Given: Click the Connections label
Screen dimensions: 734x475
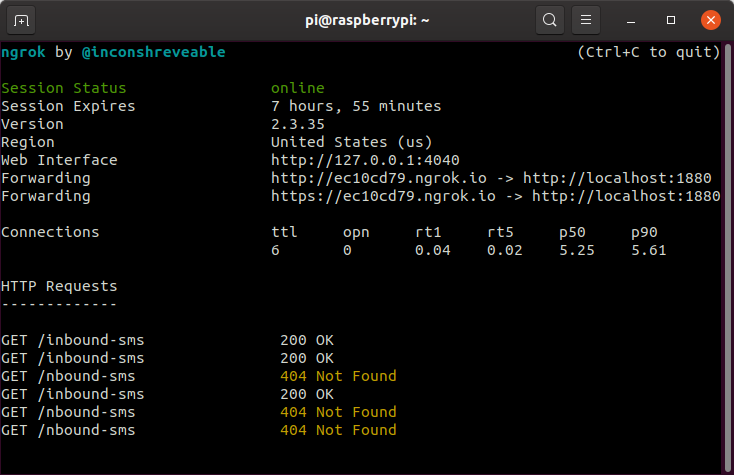Looking at the screenshot, I should click(x=50, y=232).
